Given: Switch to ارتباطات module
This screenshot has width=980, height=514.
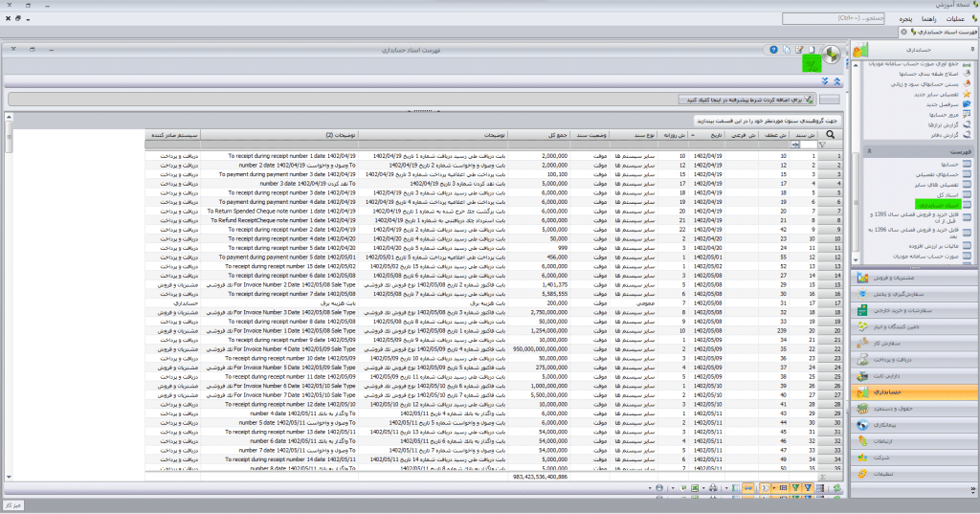Looking at the screenshot, I should [914, 441].
